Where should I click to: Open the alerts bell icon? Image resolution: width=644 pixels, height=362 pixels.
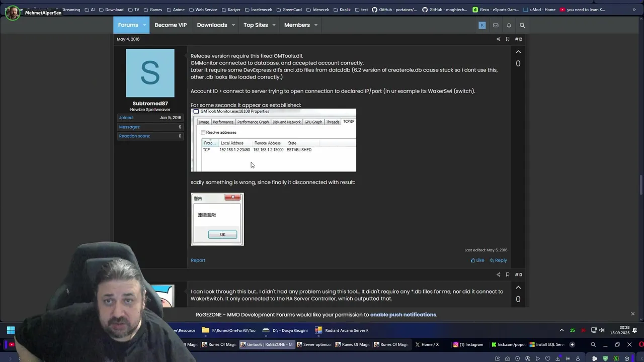509,25
